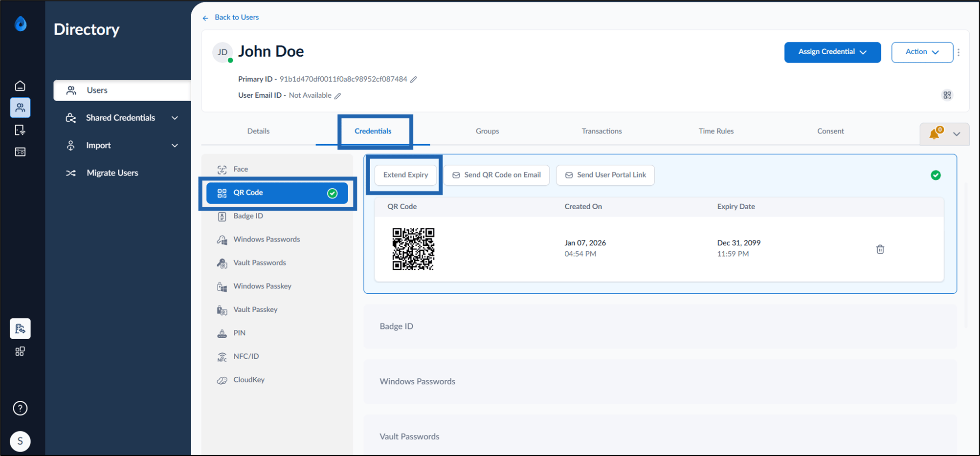
Task: Click Send User Portal Link button
Action: 605,175
